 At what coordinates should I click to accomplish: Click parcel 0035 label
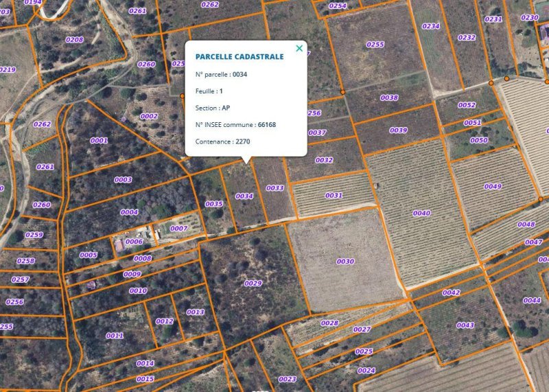[x=214, y=204]
